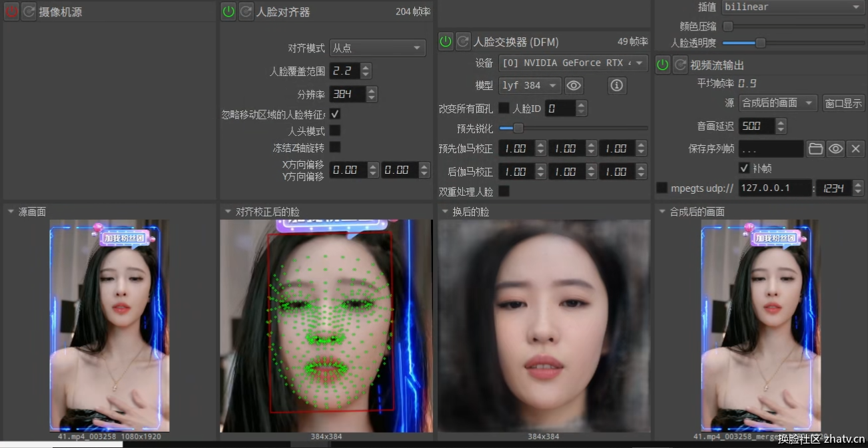Open the align mode (对齐模式) dropdown
The image size is (868, 448).
point(378,48)
